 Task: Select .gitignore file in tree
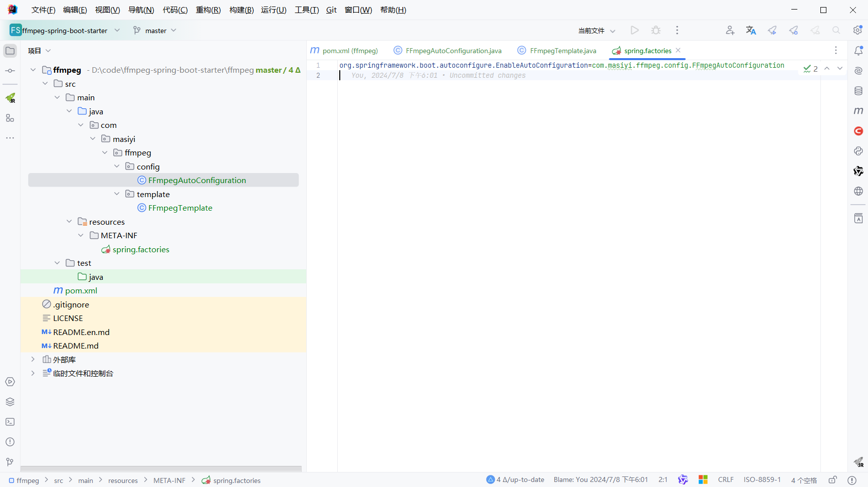(71, 304)
